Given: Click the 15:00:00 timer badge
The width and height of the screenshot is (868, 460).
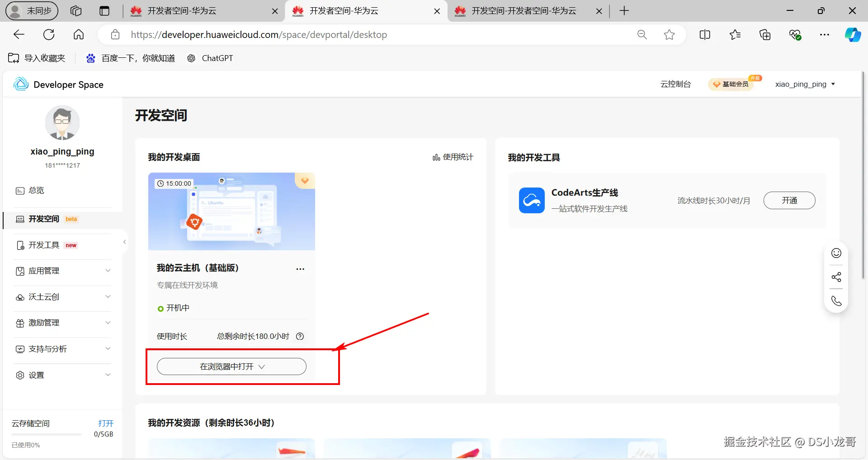Looking at the screenshot, I should [x=174, y=183].
